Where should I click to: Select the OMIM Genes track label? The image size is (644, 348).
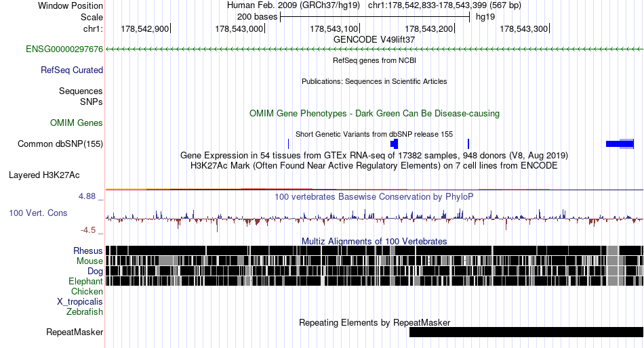tap(77, 123)
